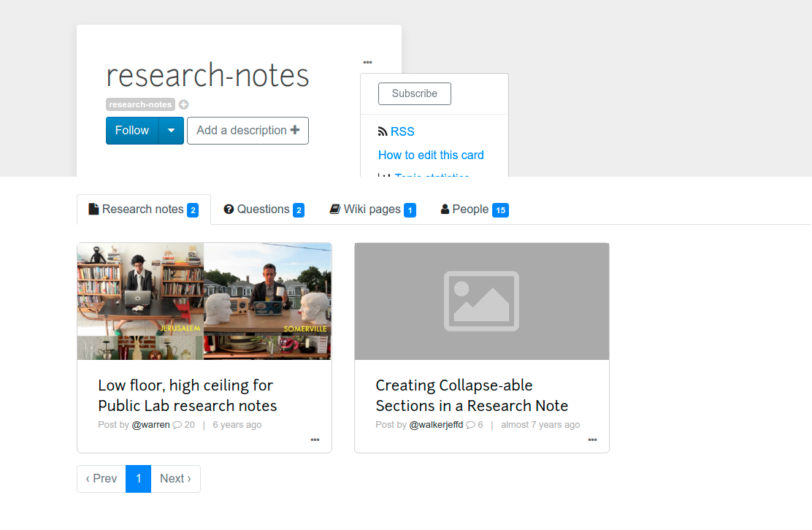Expand the Follow button dropdown caret
This screenshot has height=530, width=812.
(x=172, y=130)
